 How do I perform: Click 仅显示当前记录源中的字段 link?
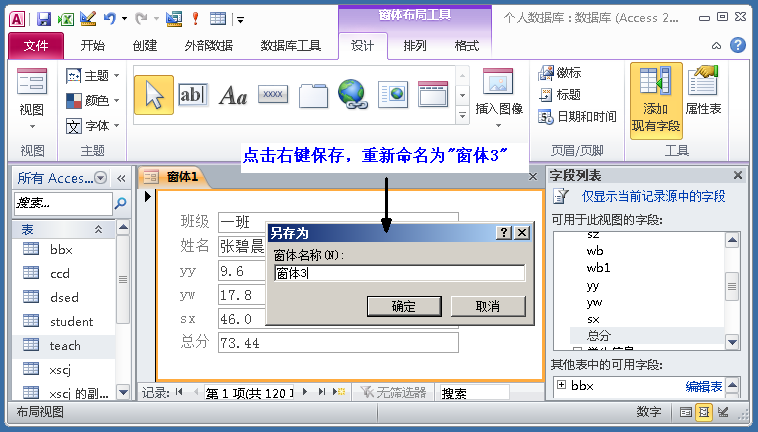point(654,196)
